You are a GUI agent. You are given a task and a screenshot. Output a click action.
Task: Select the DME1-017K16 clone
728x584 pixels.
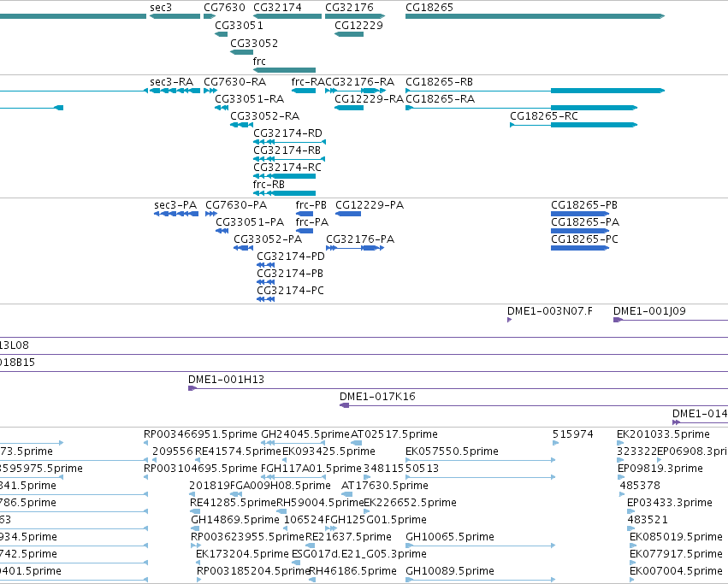534,405
